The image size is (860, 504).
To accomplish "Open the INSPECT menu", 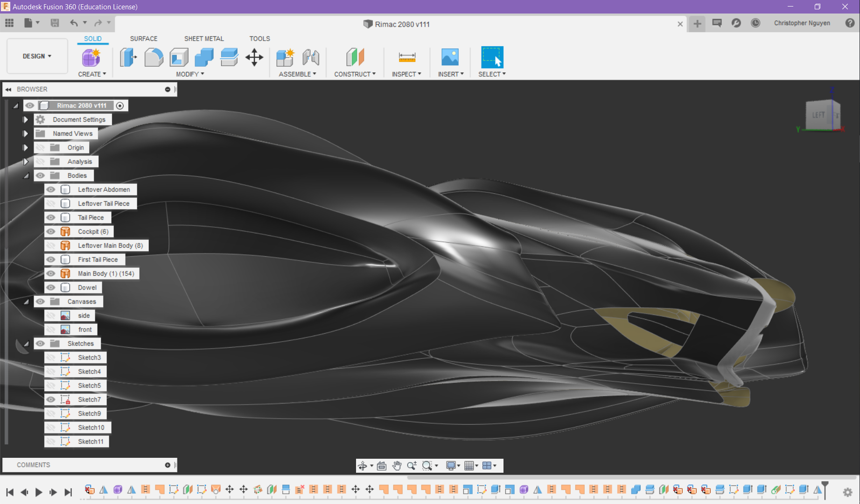I will (x=406, y=74).
